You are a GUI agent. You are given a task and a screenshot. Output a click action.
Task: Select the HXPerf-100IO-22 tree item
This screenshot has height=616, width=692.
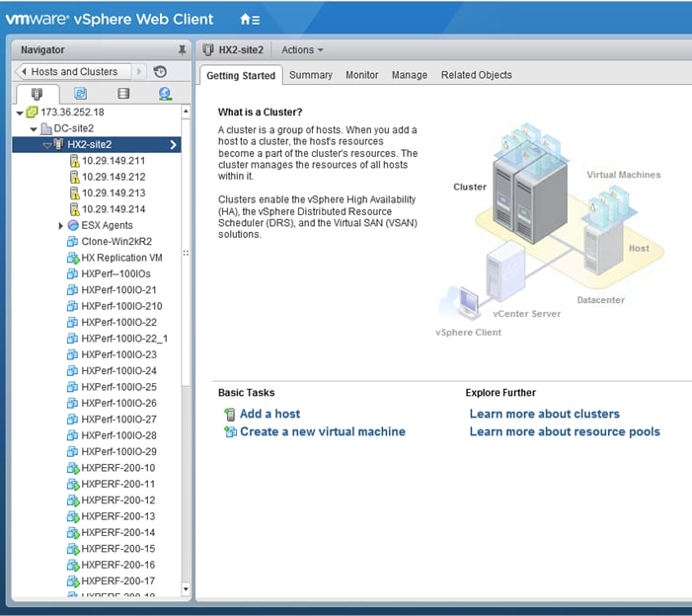click(118, 323)
